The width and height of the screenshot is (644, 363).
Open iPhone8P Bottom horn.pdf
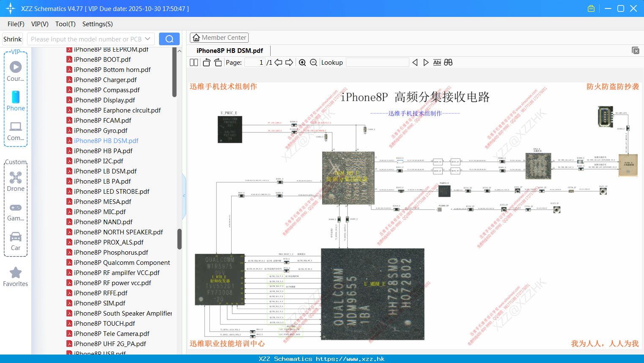click(x=112, y=70)
